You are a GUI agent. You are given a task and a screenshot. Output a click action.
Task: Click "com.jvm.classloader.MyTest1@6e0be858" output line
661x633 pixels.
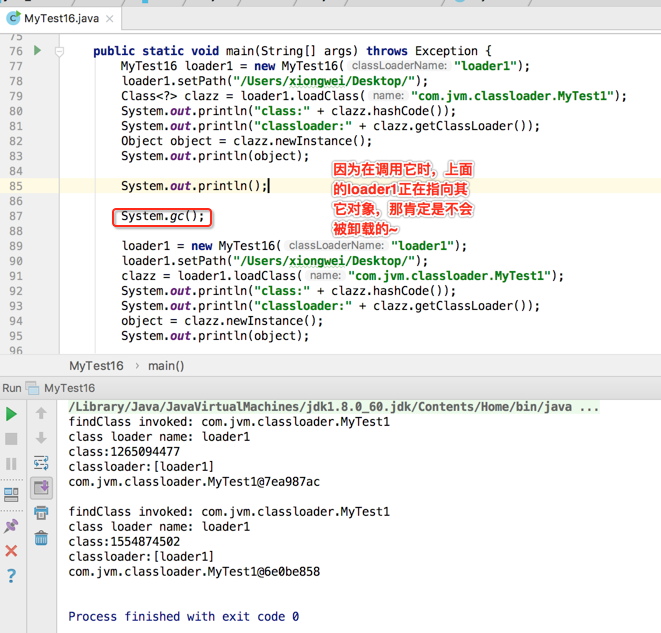(x=194, y=572)
